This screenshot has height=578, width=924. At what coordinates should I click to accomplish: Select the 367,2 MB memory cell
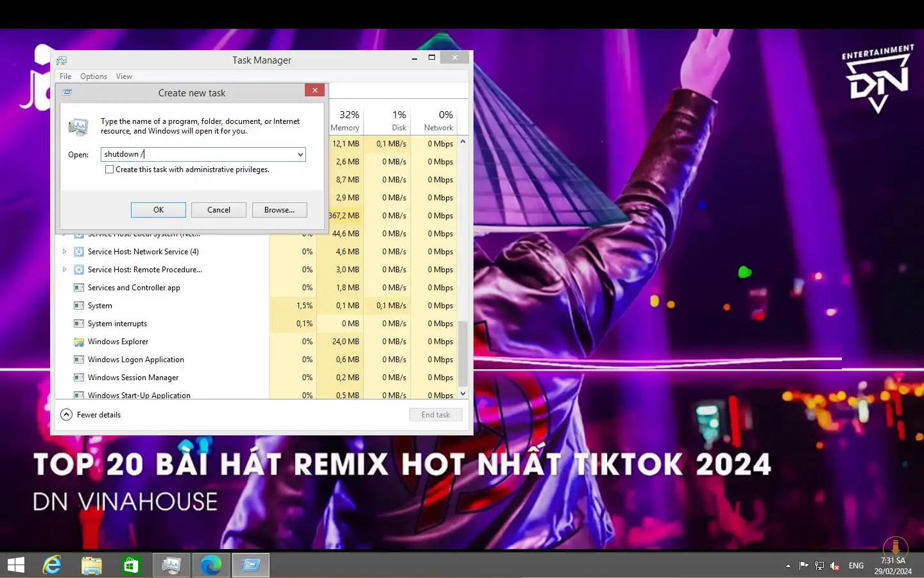(x=344, y=216)
